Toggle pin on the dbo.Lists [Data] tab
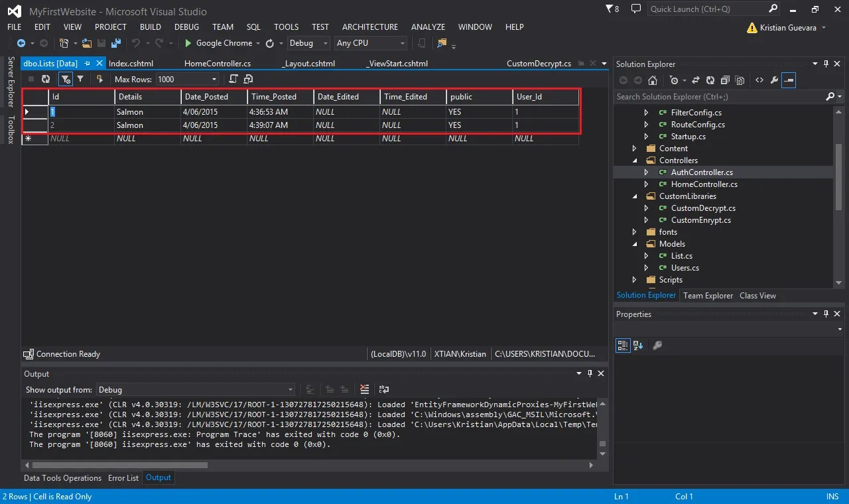The image size is (849, 504). click(87, 64)
